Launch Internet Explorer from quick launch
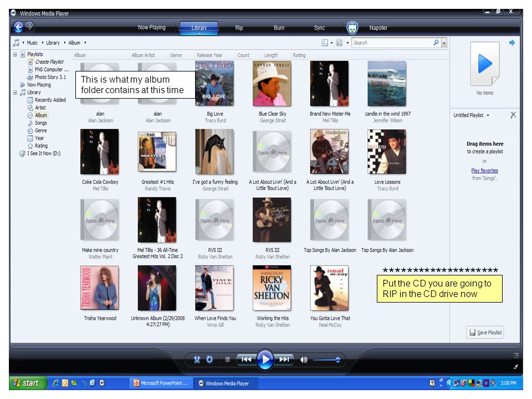The width and height of the screenshot is (532, 399). [55, 383]
